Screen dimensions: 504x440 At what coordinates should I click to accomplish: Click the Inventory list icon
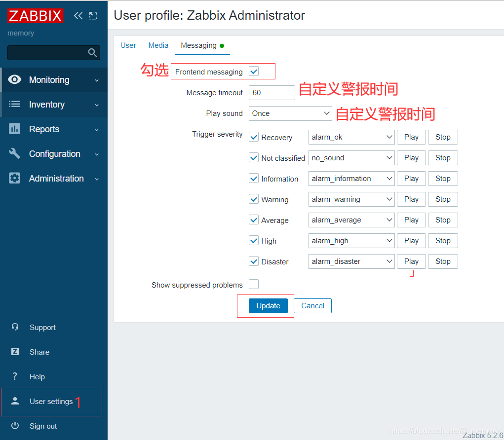[14, 104]
